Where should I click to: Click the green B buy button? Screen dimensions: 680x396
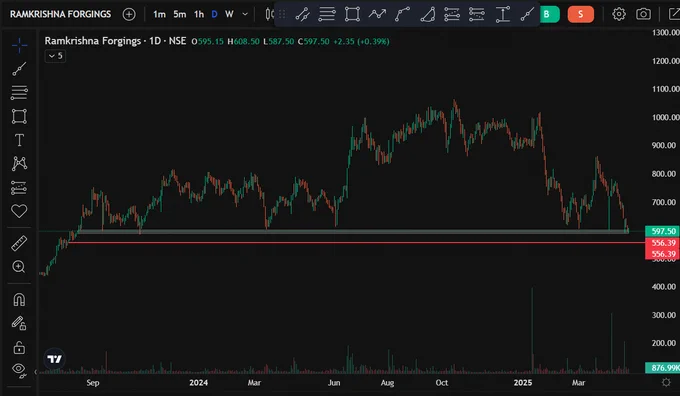point(549,14)
